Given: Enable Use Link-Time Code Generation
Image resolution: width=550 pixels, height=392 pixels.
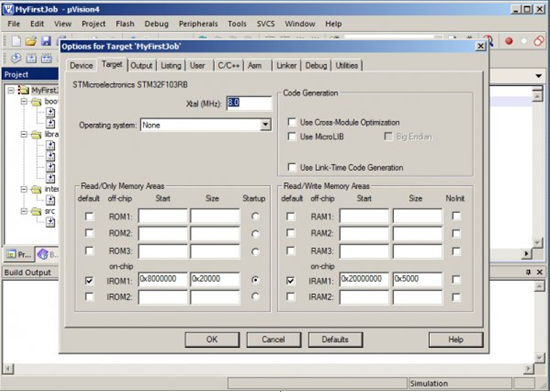Looking at the screenshot, I should 292,167.
